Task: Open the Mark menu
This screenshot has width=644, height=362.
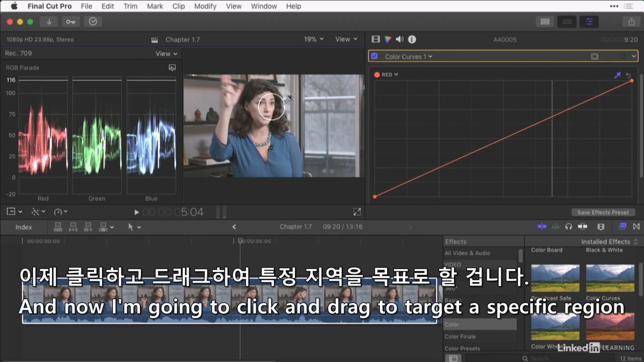Action: point(155,6)
